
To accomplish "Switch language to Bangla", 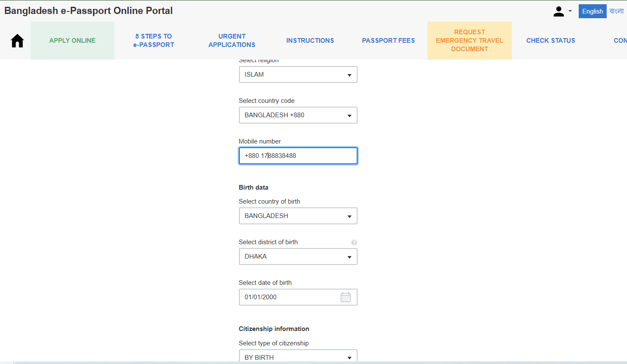I will 616,11.
